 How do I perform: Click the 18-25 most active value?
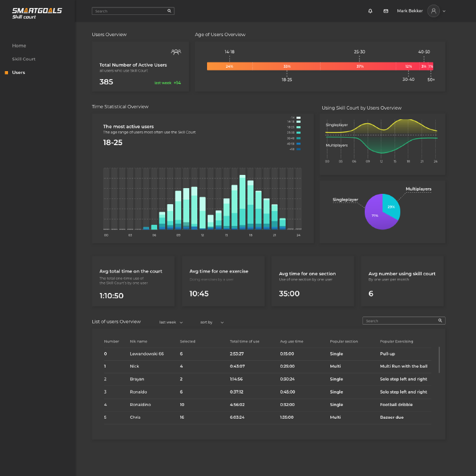[112, 142]
